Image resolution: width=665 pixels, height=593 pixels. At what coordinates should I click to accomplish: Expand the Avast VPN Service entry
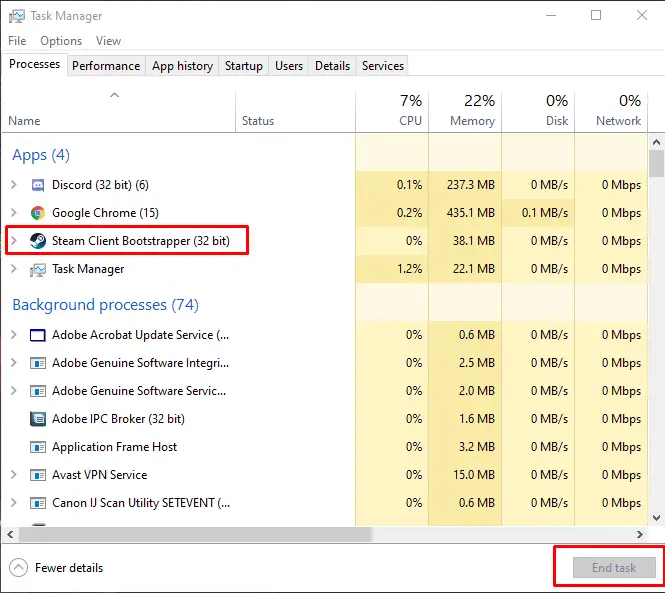[14, 475]
